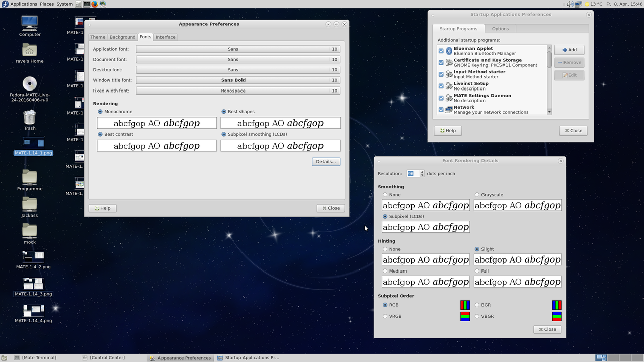Click the Resolution dots per inch field
The height and width of the screenshot is (362, 644).
[x=413, y=174]
